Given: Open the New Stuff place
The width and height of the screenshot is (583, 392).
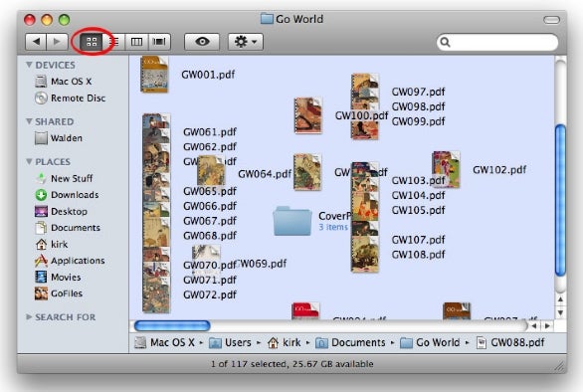Looking at the screenshot, I should pos(64,178).
